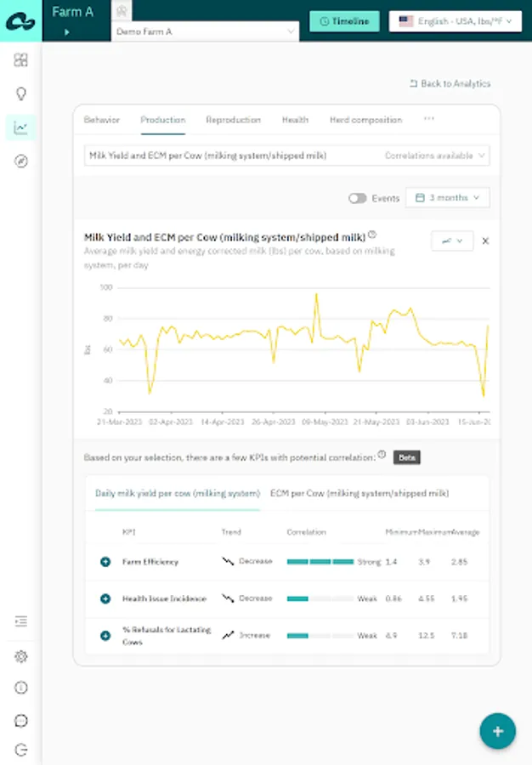Click the logout icon at sidebar bottom
This screenshot has width=532, height=765.
[x=21, y=750]
